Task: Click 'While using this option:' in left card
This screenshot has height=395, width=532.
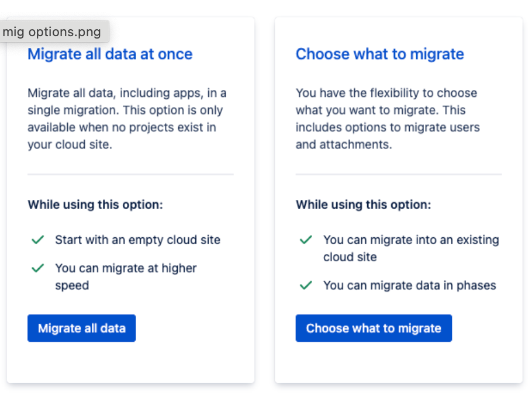Action: tap(95, 205)
